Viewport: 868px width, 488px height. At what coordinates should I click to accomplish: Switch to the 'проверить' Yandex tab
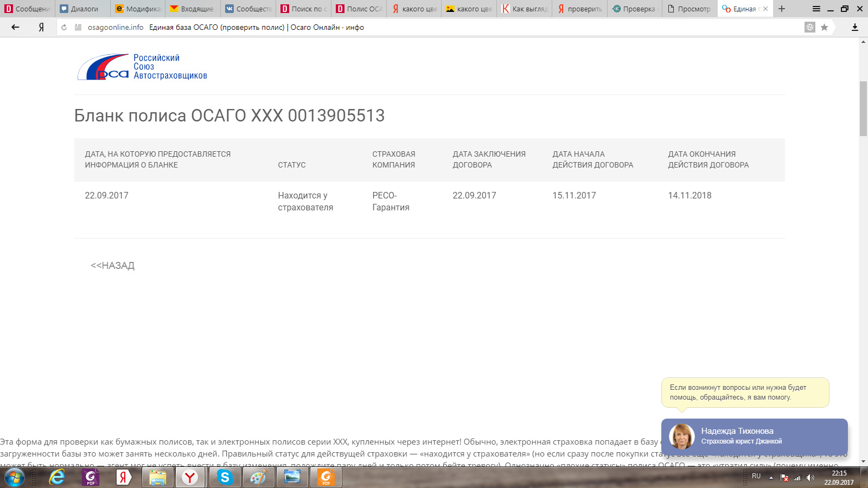(580, 9)
